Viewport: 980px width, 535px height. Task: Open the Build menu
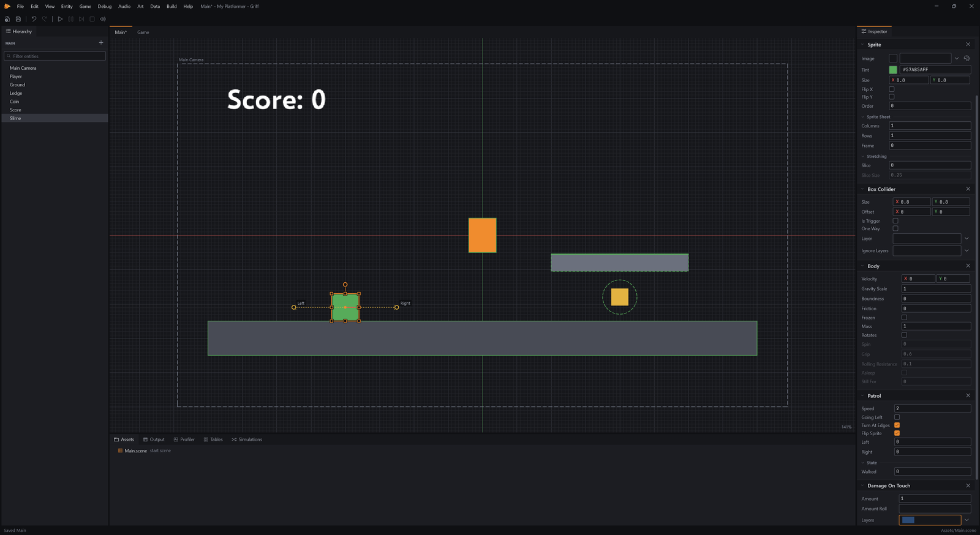[171, 6]
